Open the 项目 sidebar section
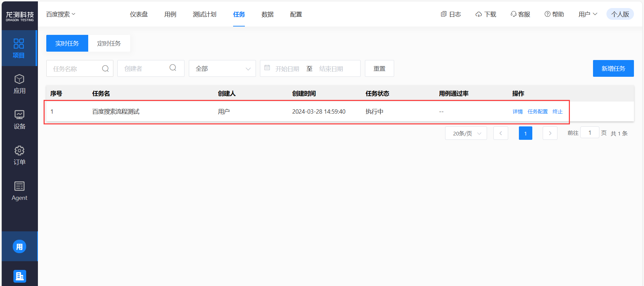 point(19,48)
